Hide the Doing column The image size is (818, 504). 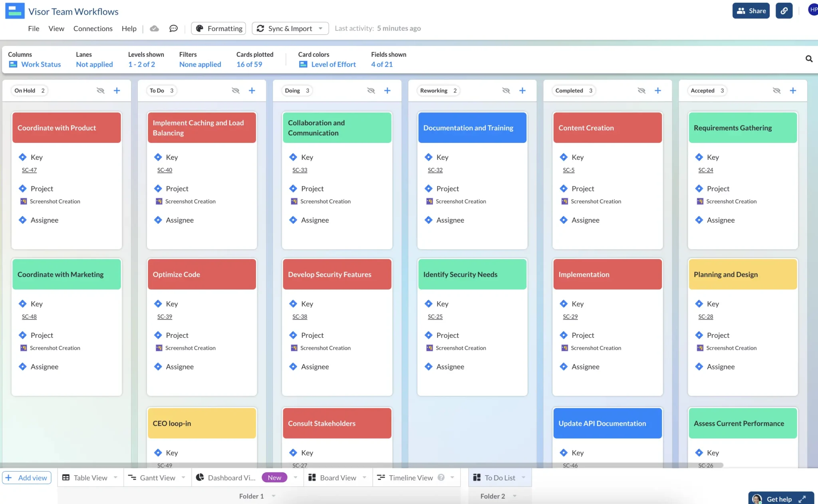[371, 91]
